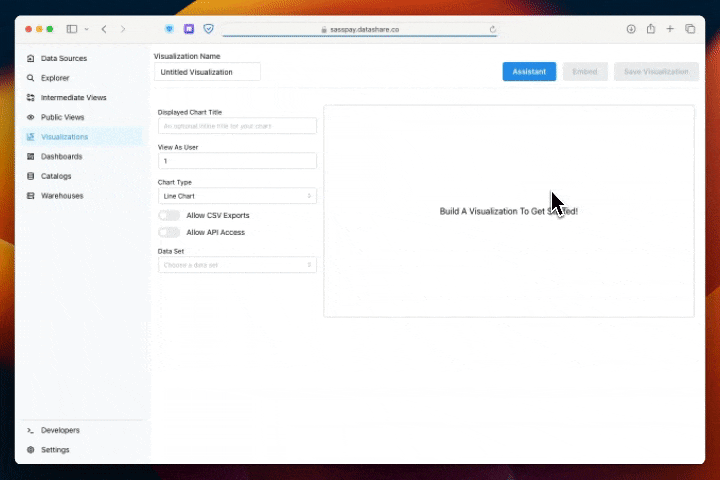Click the Explorer magnifier icon
The width and height of the screenshot is (720, 480).
point(31,78)
